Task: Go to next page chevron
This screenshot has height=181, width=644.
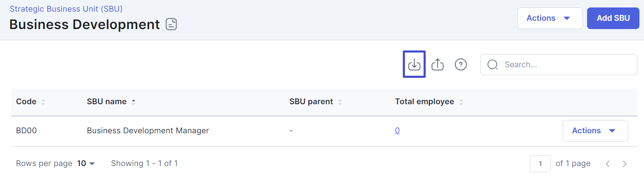Action: tap(624, 164)
